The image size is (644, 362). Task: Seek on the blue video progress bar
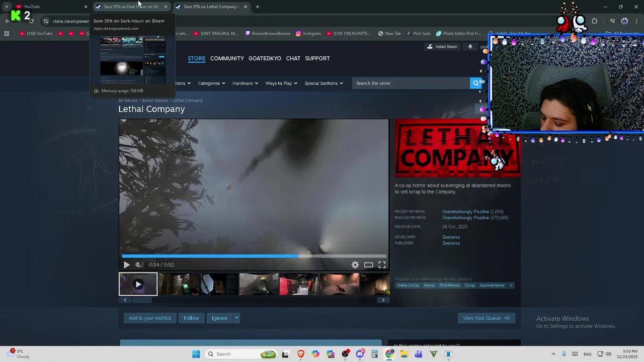254,256
